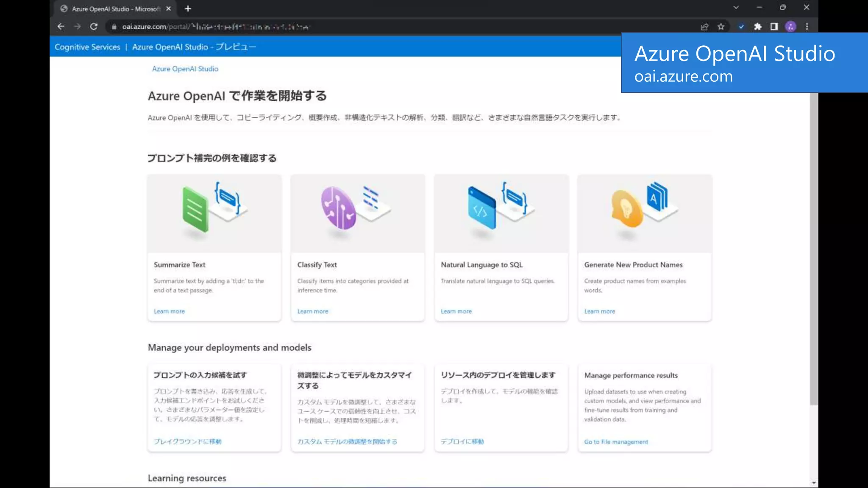Image resolution: width=868 pixels, height=488 pixels.
Task: Close the Azure OpenAI Studio tab
Action: coord(168,8)
